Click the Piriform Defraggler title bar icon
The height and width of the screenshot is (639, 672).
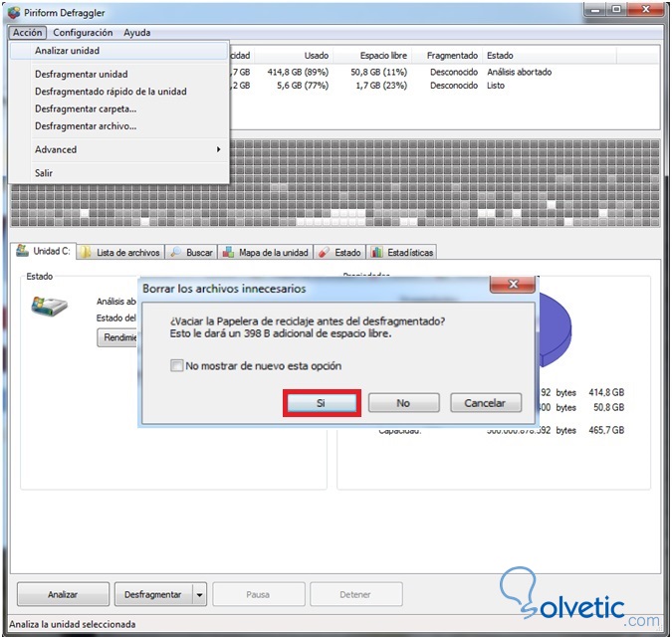pos(14,12)
